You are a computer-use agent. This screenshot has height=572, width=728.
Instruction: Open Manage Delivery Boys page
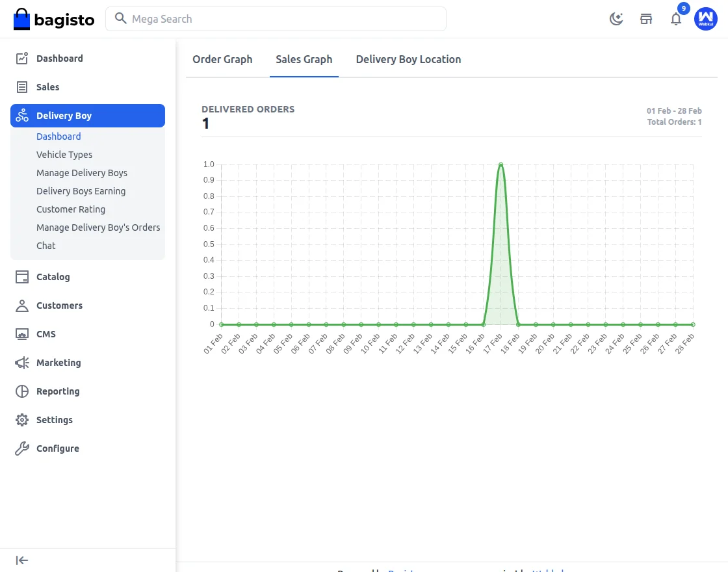point(82,173)
